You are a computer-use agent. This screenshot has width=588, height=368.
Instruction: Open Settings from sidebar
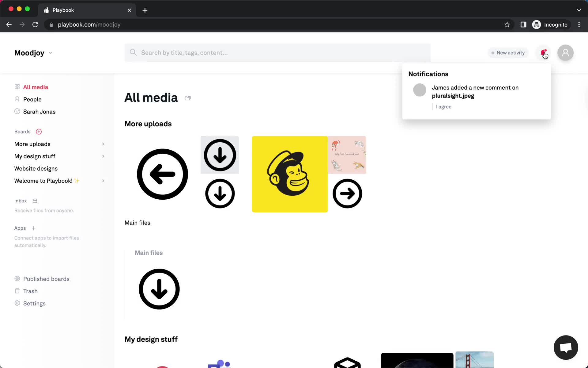tap(34, 303)
